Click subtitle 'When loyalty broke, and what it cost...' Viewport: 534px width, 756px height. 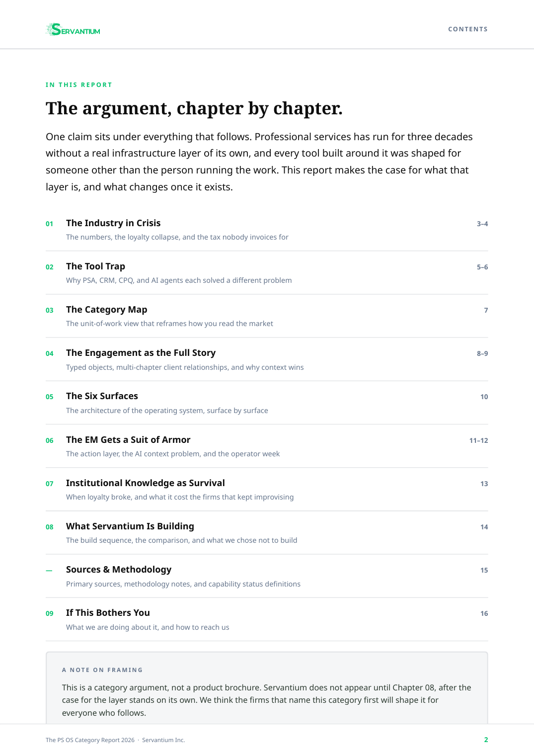click(x=180, y=498)
